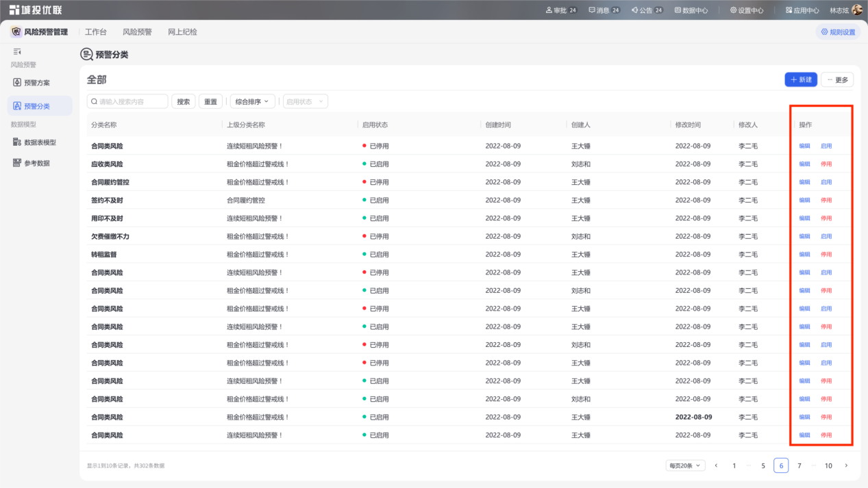
Task: Go to page 7 in pagination
Action: pos(799,465)
